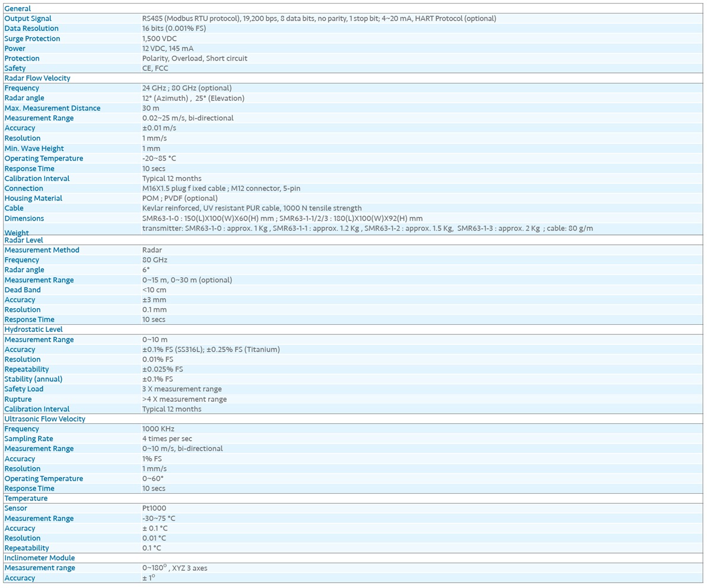Click the Dimensions value text
Screen dimensions: 707x588
(282, 219)
